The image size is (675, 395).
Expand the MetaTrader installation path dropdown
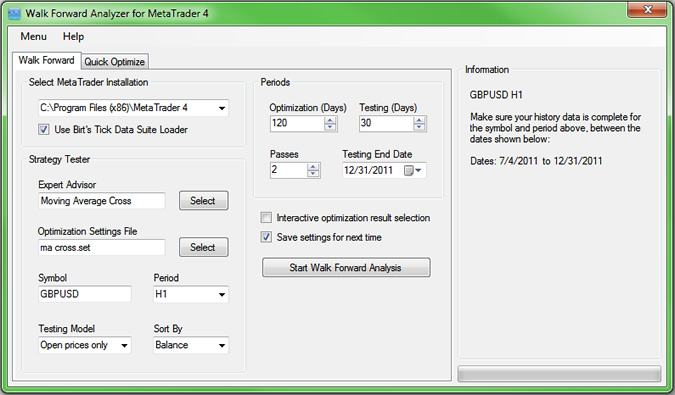pyautogui.click(x=222, y=108)
